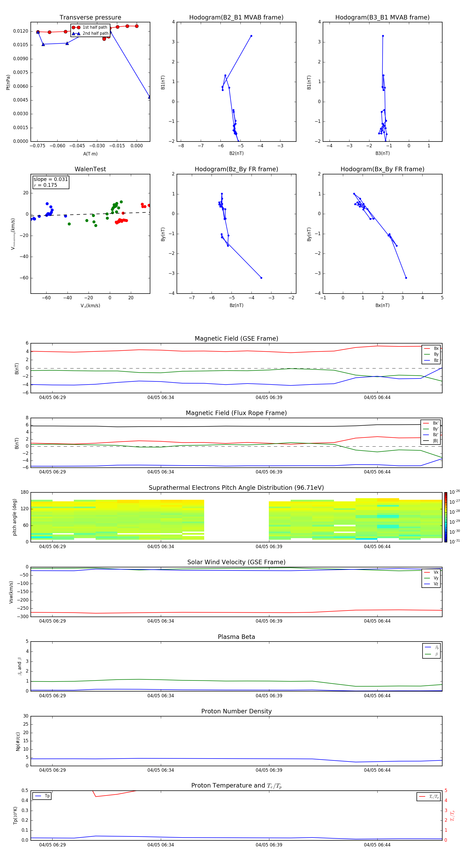The width and height of the screenshot is (473, 868).
Task: Click the 'B2(nT)' x-axis label
Action: click(x=236, y=153)
